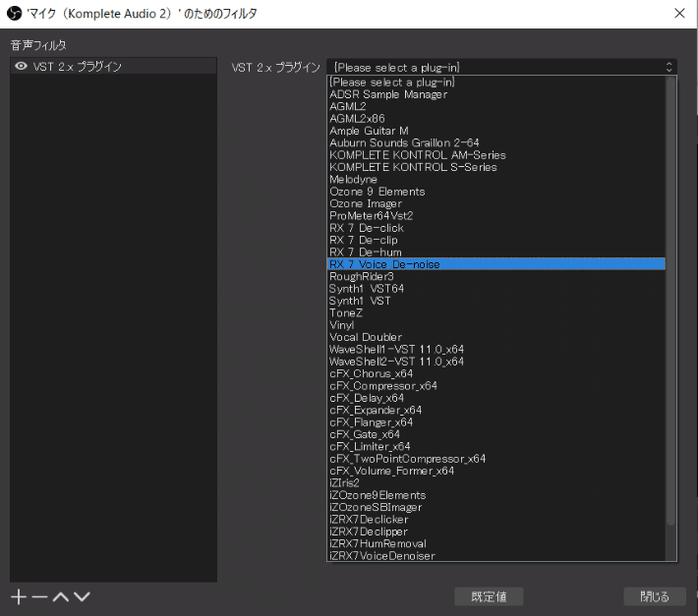This screenshot has height=616, width=698.
Task: Move filter down with the down arrow
Action: [x=82, y=597]
